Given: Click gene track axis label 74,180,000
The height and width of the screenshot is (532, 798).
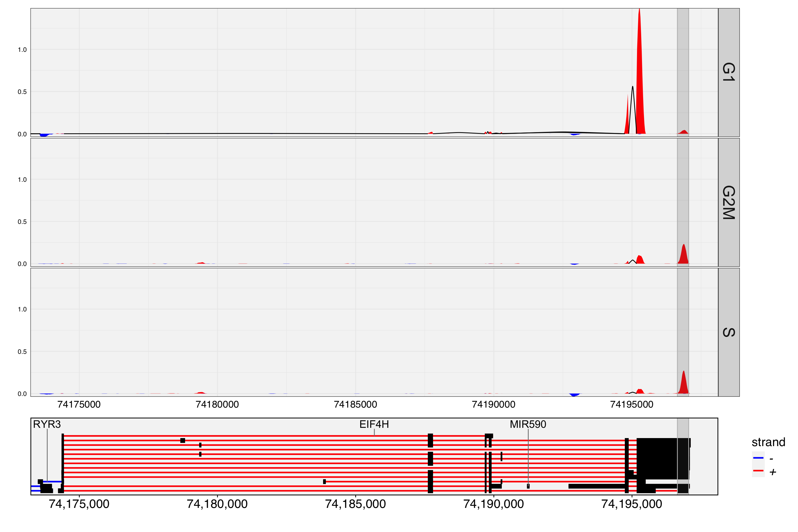Looking at the screenshot, I should click(x=217, y=504).
